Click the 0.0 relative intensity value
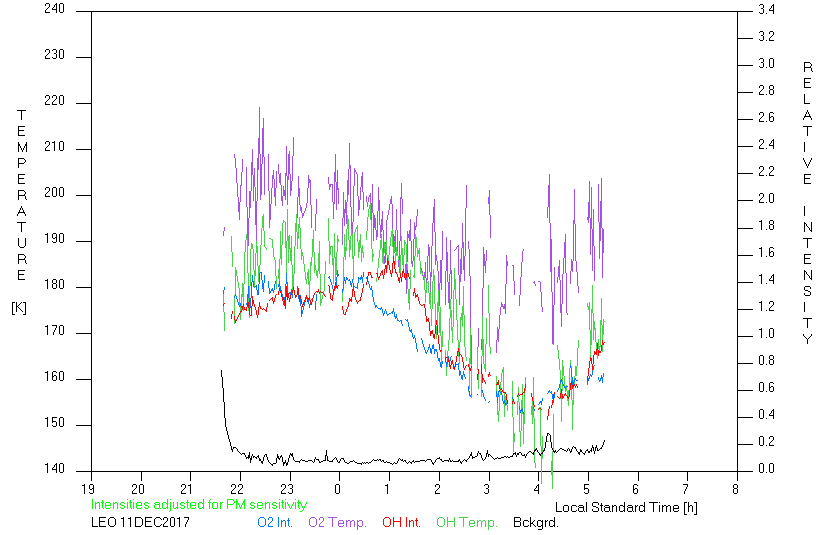Screen dimensions: 828x535 pos(766,468)
